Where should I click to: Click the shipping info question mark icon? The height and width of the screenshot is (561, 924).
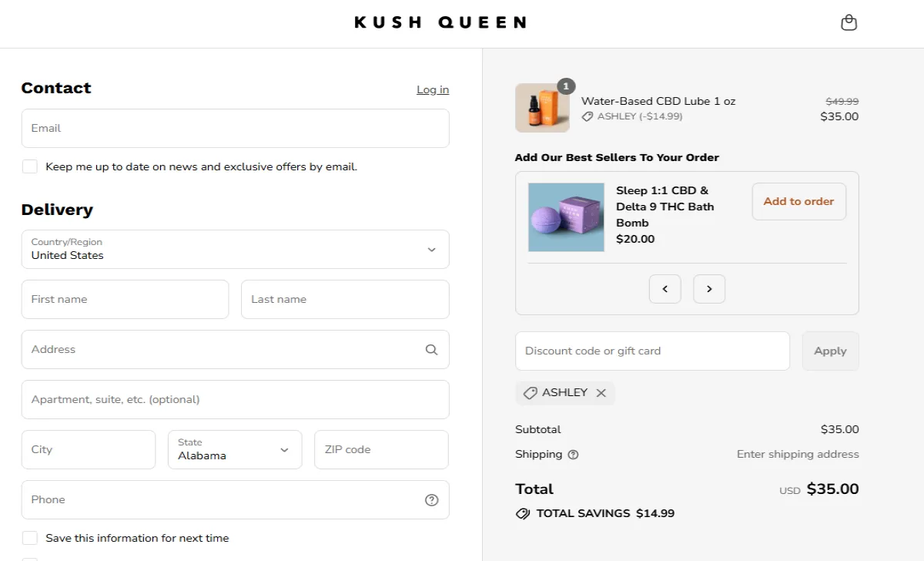tap(573, 455)
